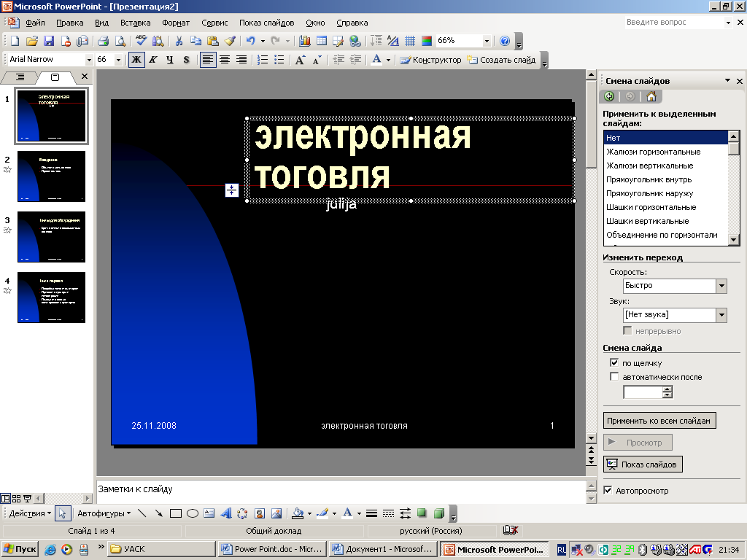Show or hide the grid icon
Screen dimensions: 747x560
click(x=410, y=41)
